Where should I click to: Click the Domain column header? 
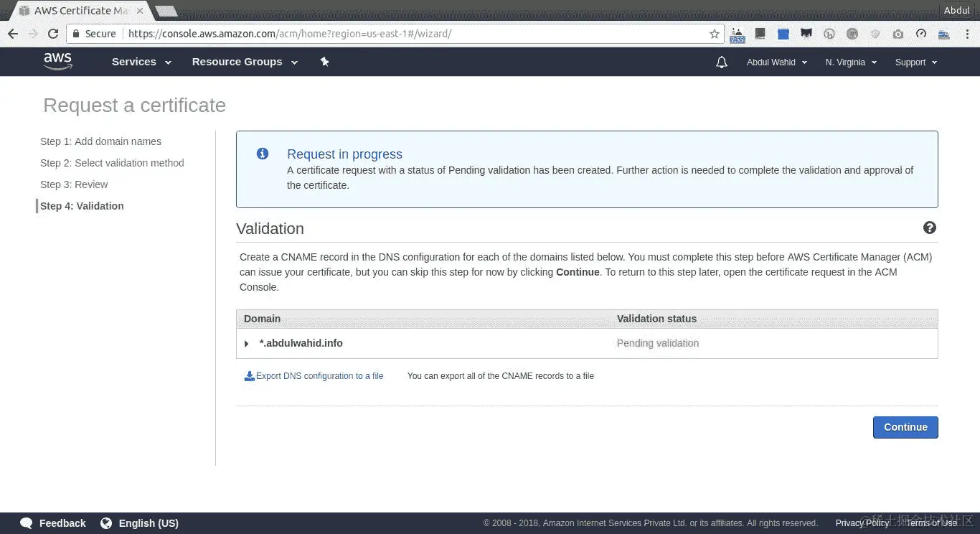pos(262,319)
